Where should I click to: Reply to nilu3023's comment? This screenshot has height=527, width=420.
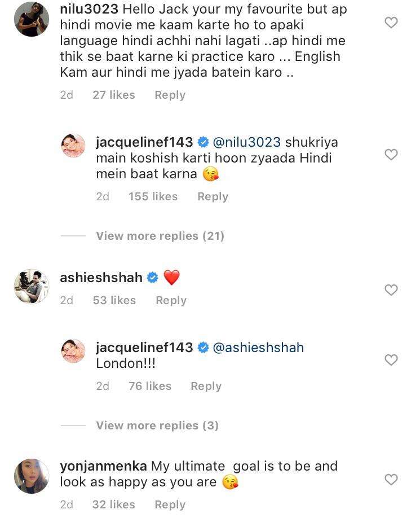[x=170, y=95]
